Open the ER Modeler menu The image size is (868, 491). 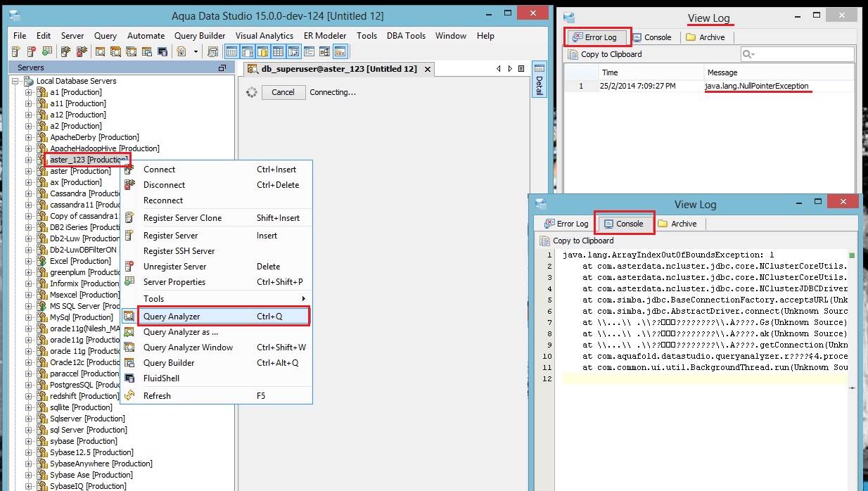[325, 36]
